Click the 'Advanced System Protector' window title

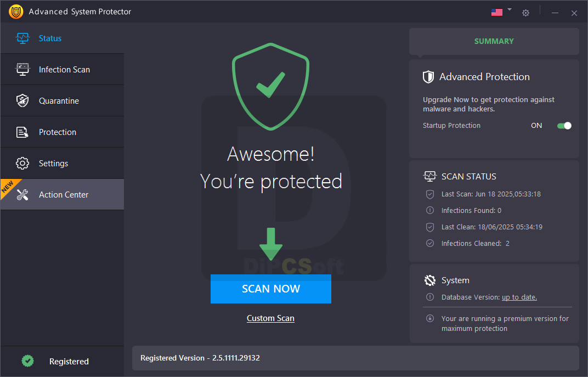tap(80, 12)
